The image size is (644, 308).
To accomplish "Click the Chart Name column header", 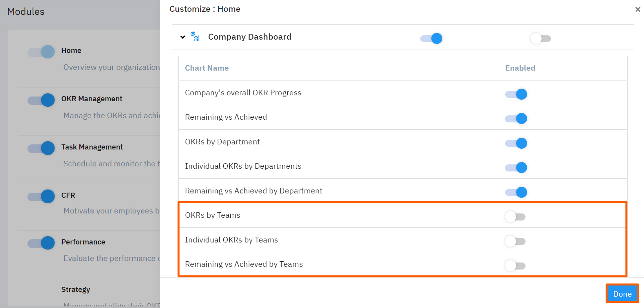I will [207, 68].
